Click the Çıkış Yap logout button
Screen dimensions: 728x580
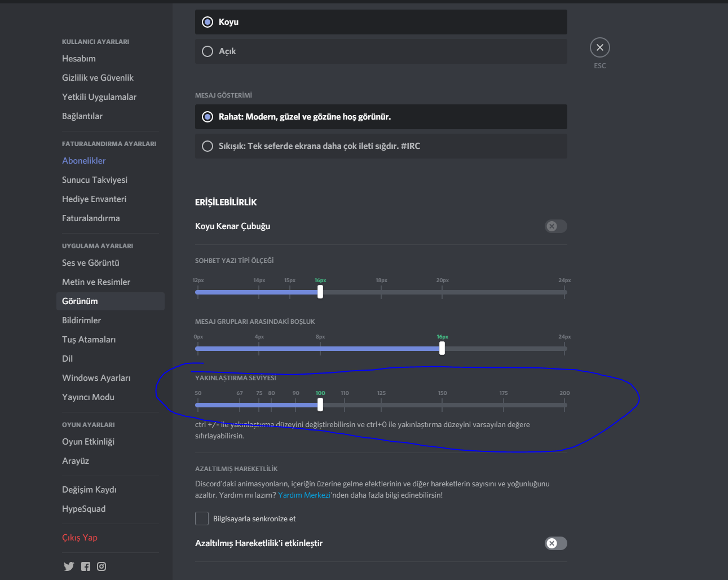click(111, 538)
